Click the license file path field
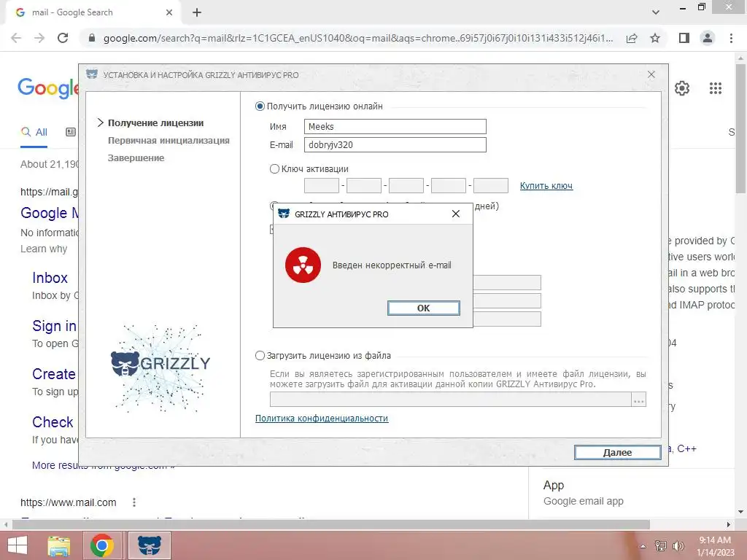 click(450, 400)
